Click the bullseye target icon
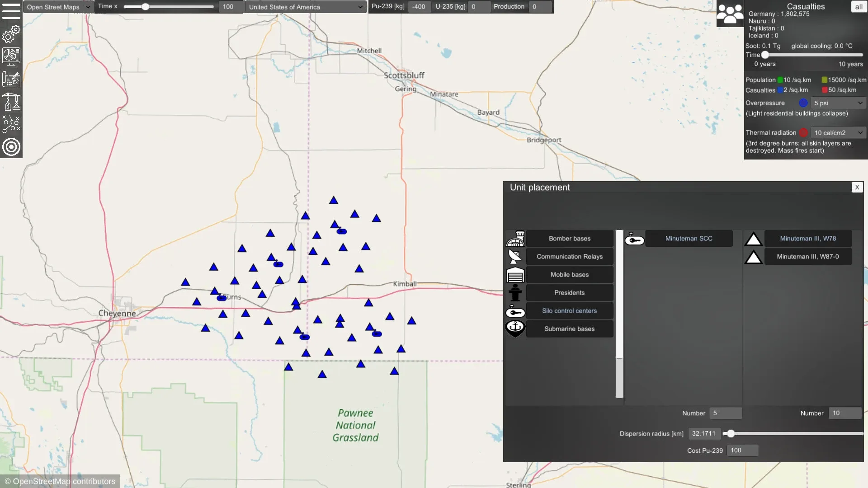868x488 pixels. (11, 147)
